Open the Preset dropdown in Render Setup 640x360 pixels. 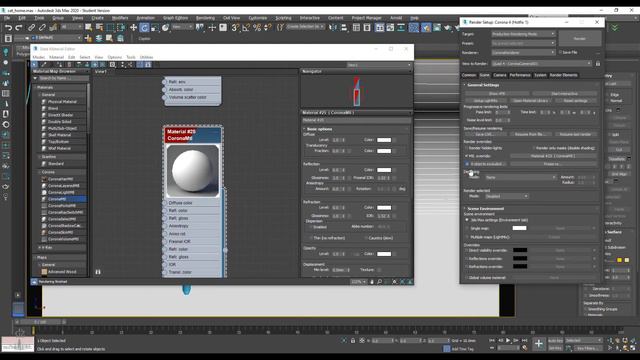click(523, 43)
